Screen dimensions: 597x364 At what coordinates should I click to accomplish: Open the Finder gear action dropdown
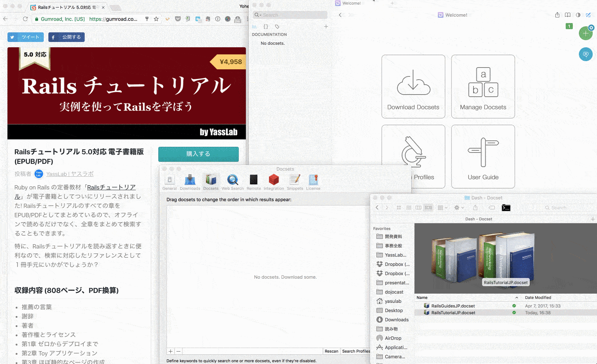tap(459, 208)
